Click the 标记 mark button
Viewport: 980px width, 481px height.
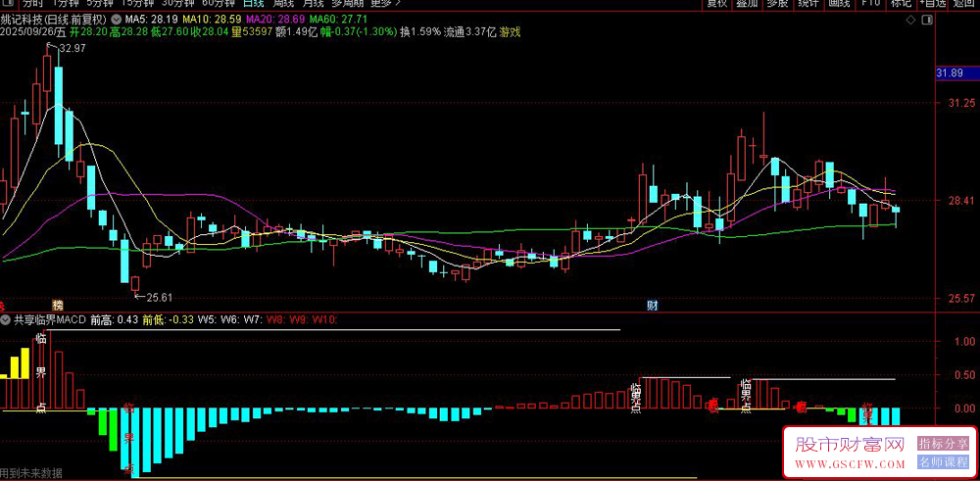pyautogui.click(x=901, y=3)
